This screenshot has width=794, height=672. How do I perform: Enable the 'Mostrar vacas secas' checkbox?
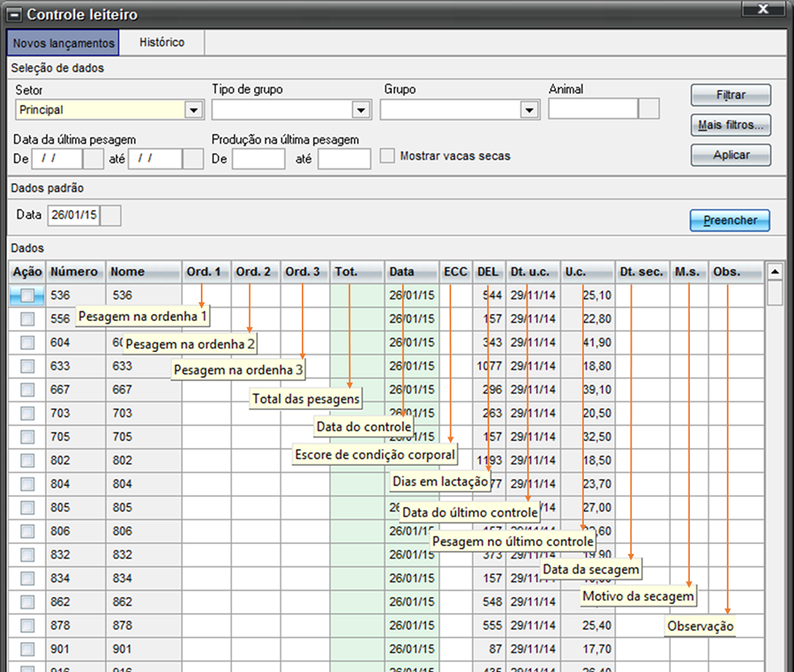(387, 155)
